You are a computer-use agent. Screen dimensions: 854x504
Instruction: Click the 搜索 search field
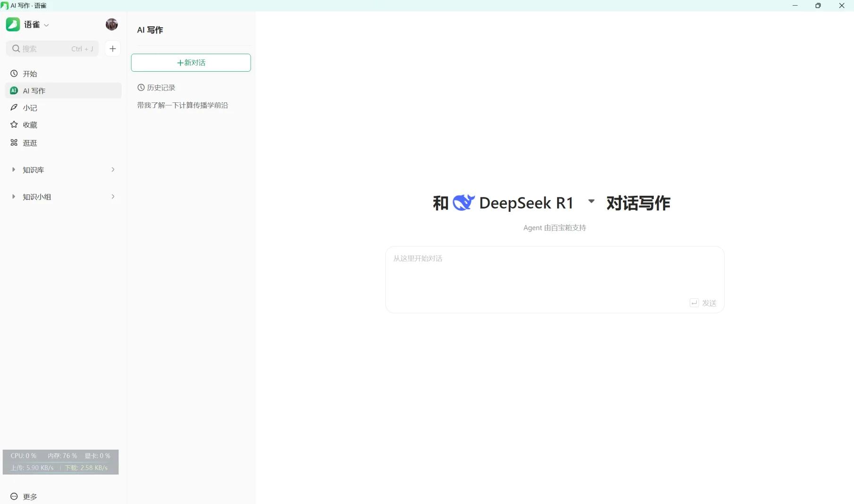[52, 49]
